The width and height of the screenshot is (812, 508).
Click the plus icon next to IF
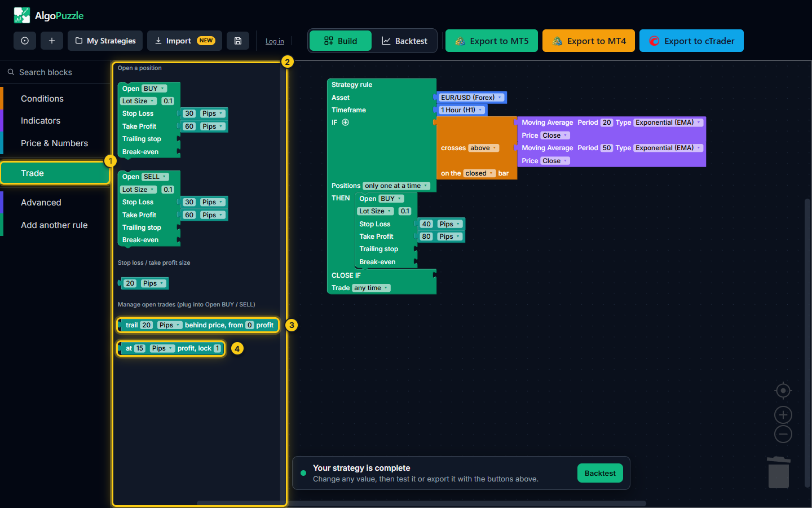[x=346, y=122]
